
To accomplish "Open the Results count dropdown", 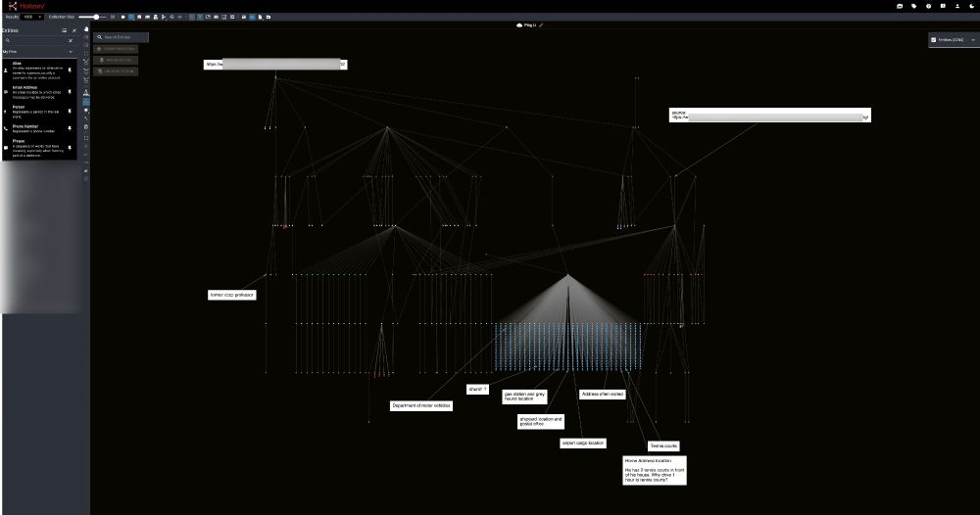I will point(32,17).
